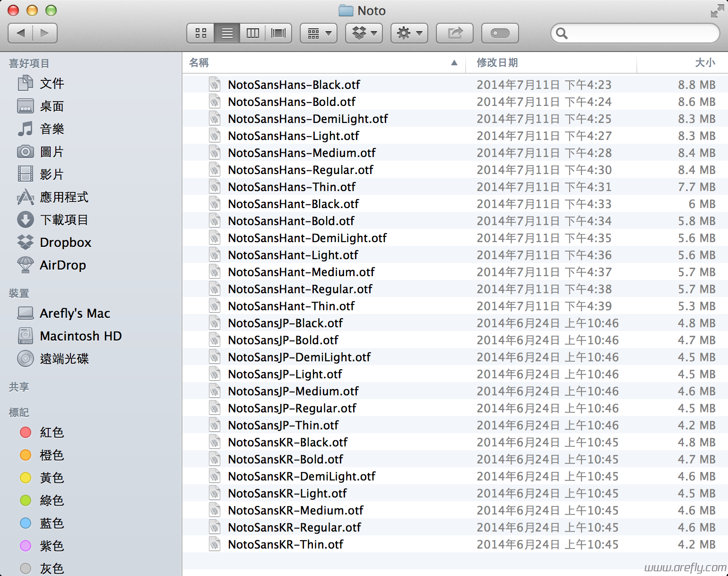
Task: Enter full screen with the corner arrows
Action: pos(717,11)
